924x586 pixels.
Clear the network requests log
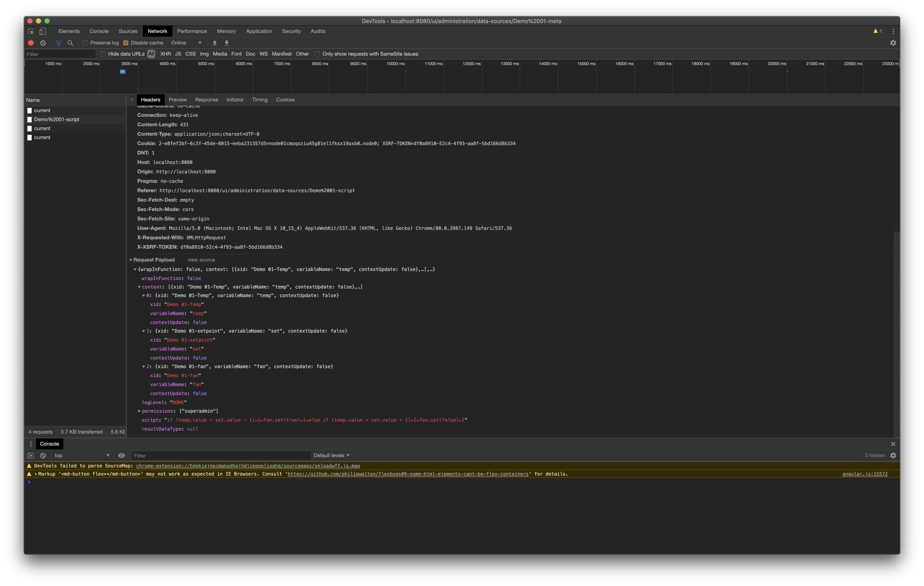coord(43,43)
